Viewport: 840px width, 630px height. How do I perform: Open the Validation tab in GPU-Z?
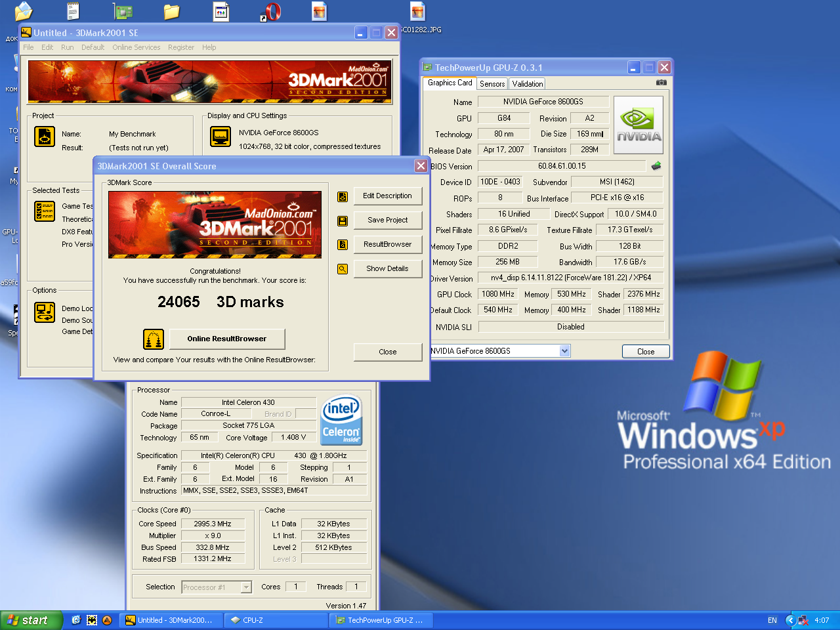(x=528, y=84)
